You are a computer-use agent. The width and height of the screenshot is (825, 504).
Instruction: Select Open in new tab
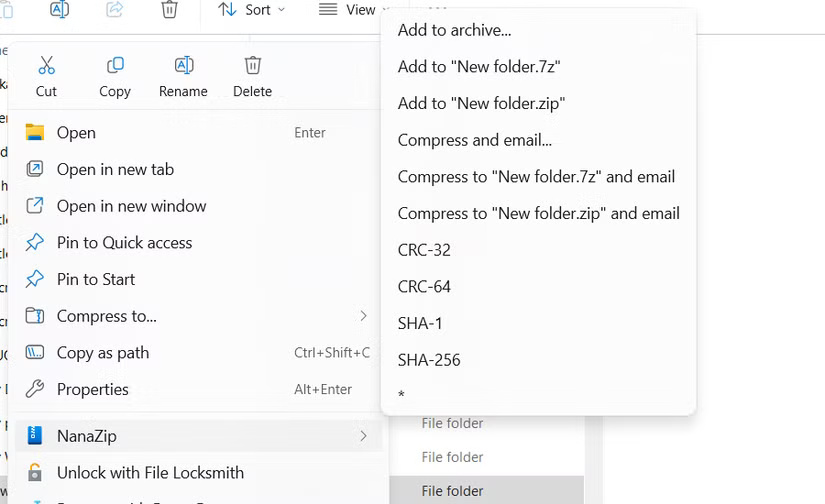(115, 170)
